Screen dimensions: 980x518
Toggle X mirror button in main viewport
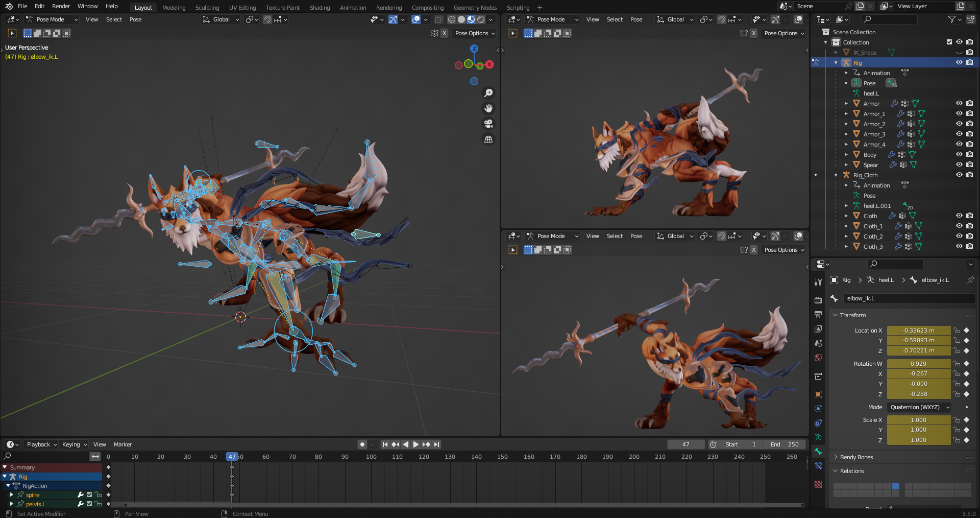pyautogui.click(x=445, y=33)
